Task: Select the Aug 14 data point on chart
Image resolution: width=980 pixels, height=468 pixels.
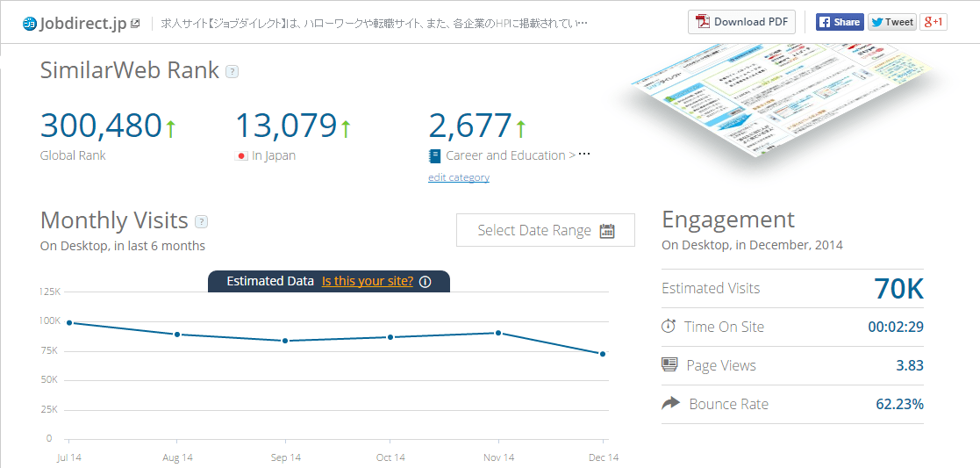Action: 177,335
